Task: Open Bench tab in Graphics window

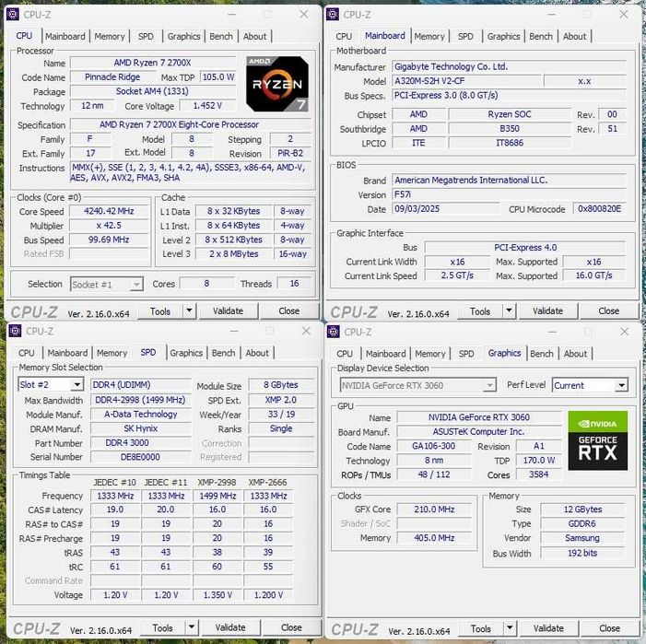Action: click(541, 354)
